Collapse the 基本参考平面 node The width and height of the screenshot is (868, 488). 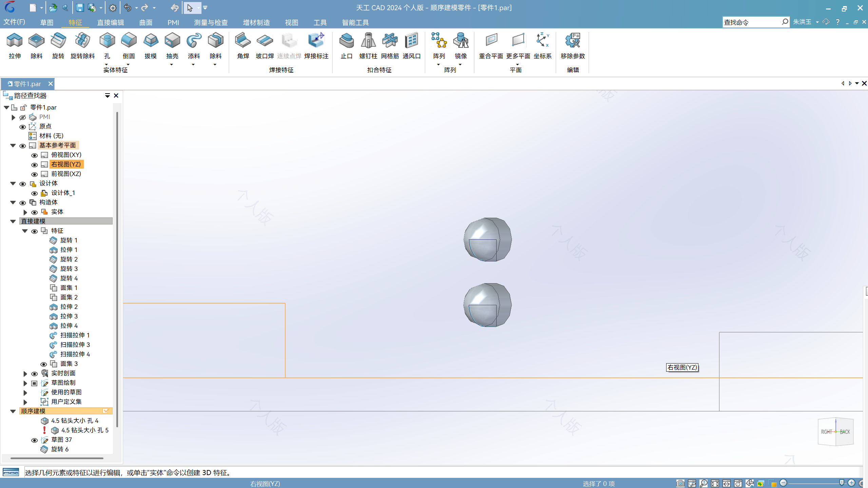point(13,145)
